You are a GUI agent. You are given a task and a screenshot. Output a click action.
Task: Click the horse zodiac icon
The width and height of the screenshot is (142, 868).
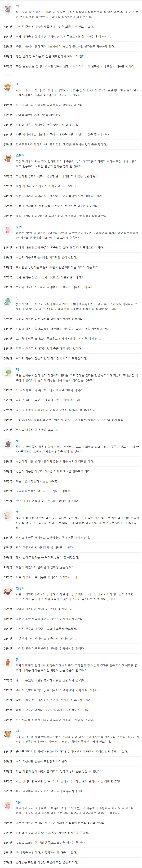8,444
